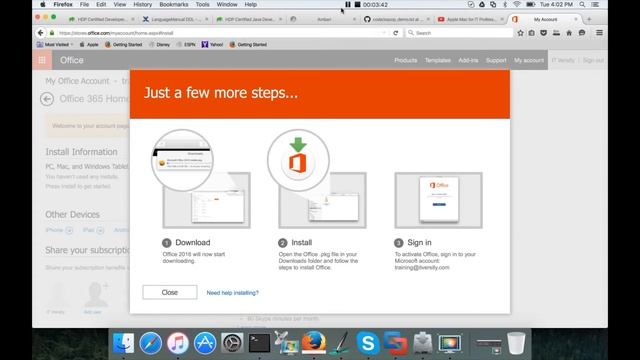
Task: Open Products in the Office navigation bar
Action: tap(406, 60)
